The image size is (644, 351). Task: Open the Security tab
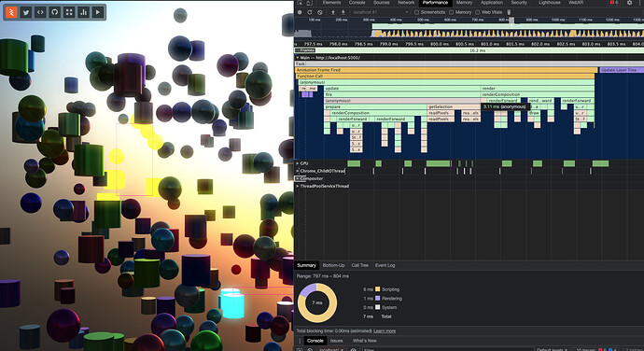519,3
